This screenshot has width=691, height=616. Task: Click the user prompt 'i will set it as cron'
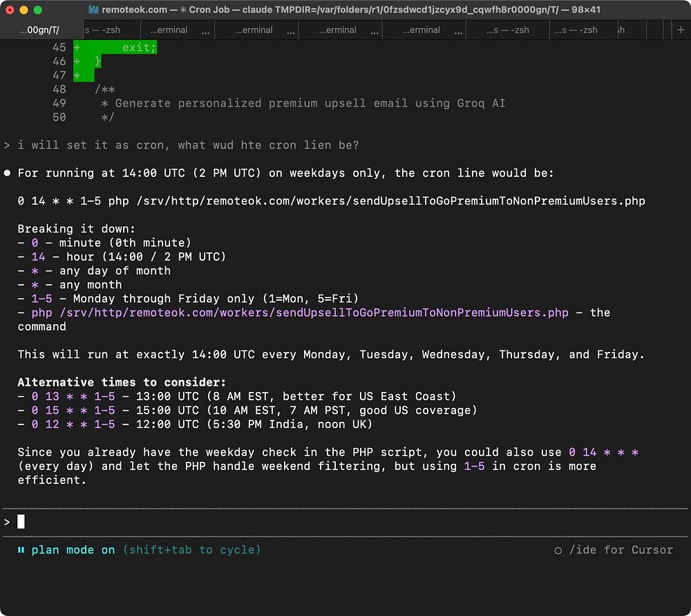[188, 145]
